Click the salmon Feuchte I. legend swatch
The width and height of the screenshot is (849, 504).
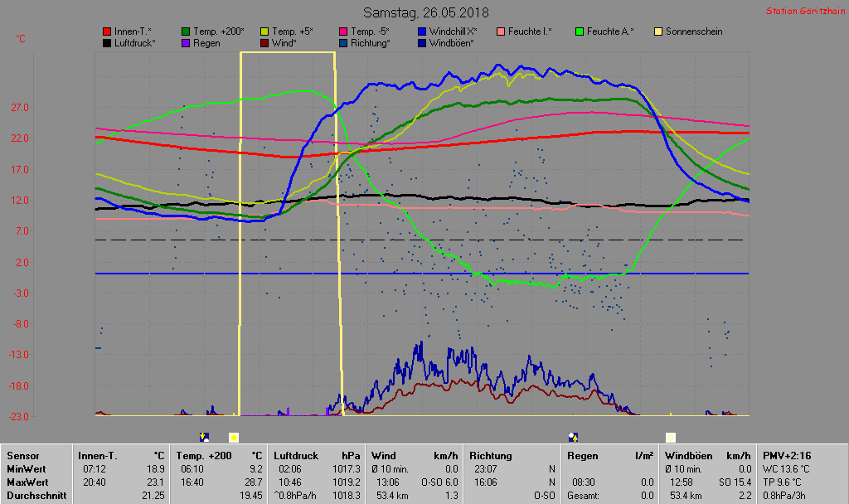click(500, 31)
